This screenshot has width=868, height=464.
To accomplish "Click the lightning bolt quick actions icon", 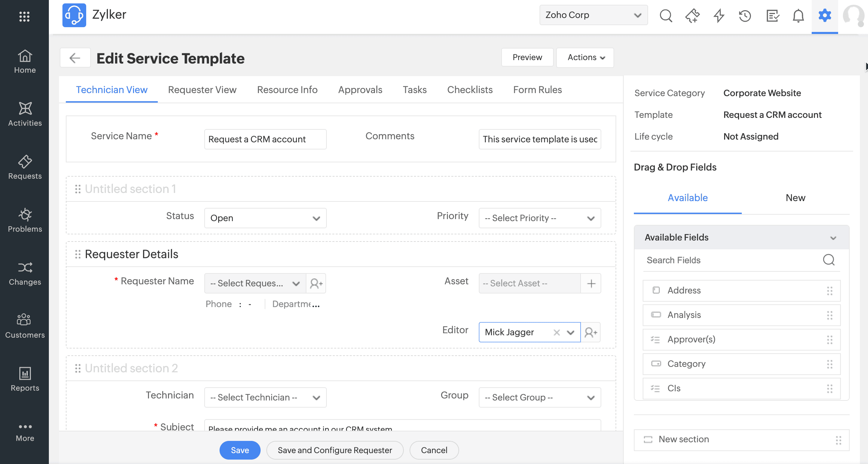I will tap(719, 16).
